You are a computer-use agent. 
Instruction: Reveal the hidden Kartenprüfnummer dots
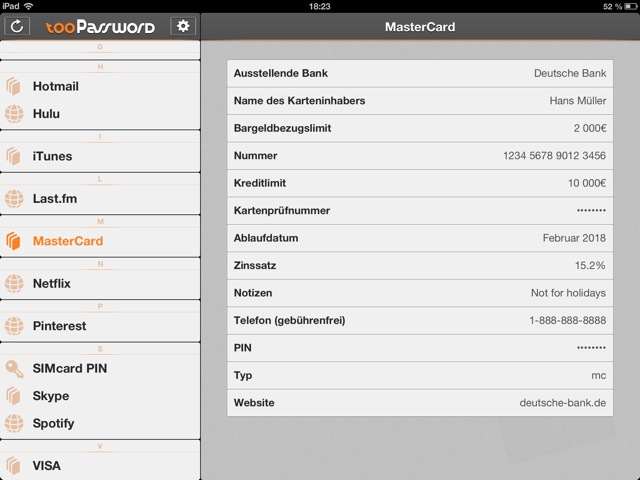point(591,211)
